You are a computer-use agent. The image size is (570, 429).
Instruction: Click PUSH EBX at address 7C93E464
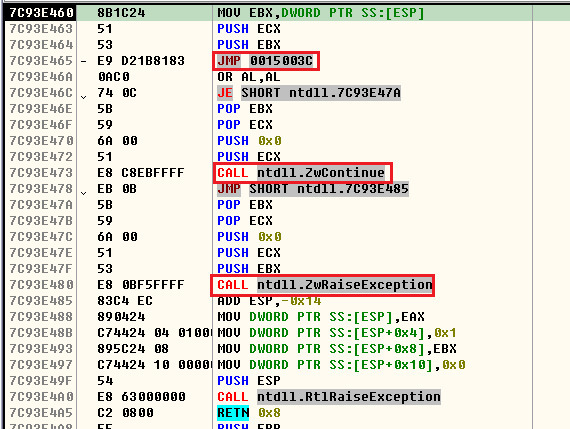[x=249, y=45]
